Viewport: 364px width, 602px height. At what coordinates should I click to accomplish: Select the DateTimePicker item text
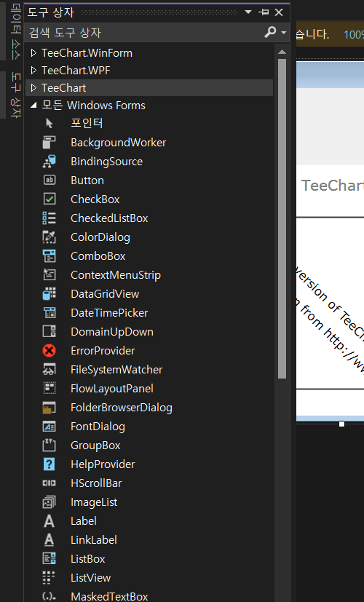click(109, 312)
